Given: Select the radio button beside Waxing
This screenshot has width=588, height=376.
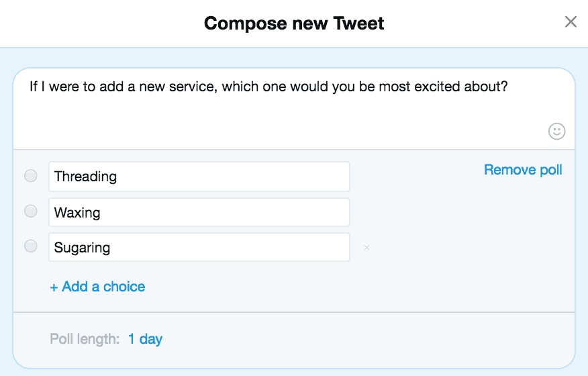Looking at the screenshot, I should pos(31,211).
